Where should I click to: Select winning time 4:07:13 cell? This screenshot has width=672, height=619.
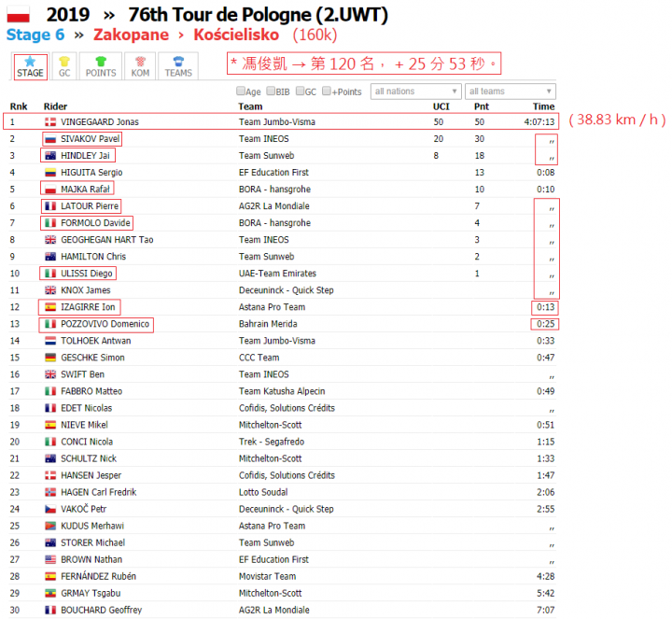pos(539,121)
